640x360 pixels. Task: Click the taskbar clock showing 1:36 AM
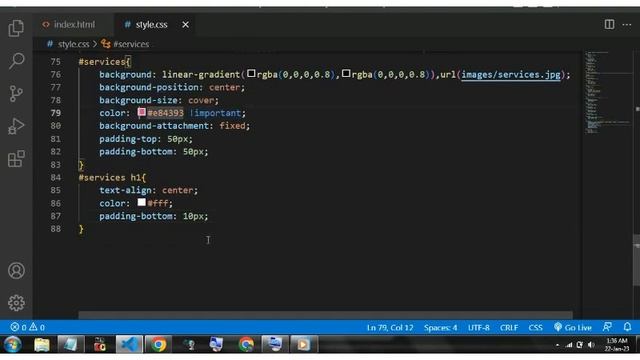click(617, 344)
